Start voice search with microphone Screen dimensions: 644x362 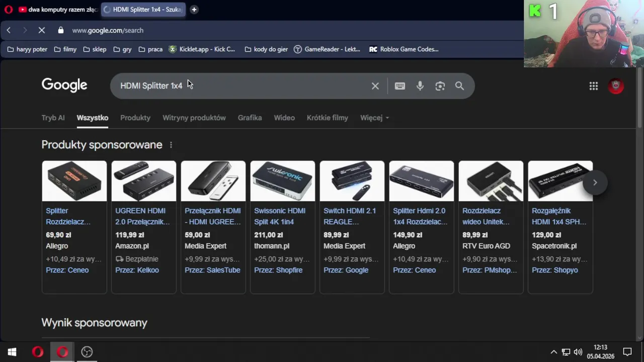click(420, 86)
